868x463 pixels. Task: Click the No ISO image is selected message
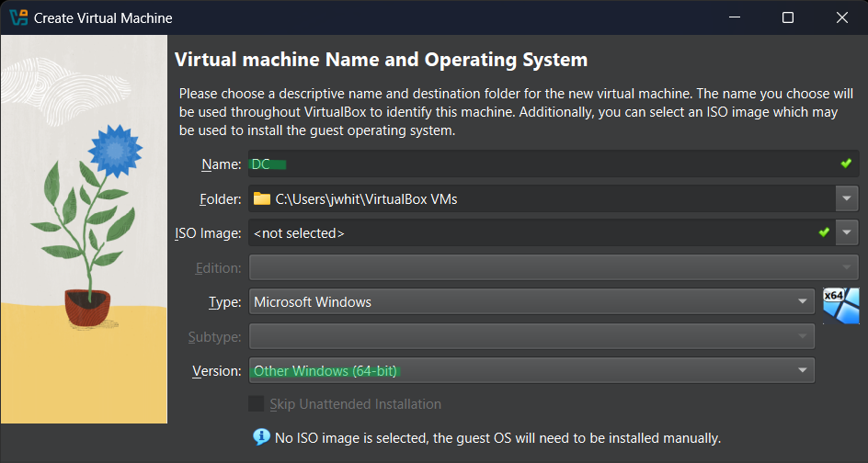pyautogui.click(x=497, y=439)
